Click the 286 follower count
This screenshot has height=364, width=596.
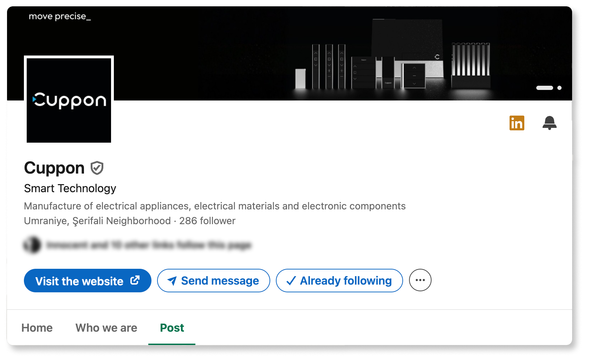207,221
